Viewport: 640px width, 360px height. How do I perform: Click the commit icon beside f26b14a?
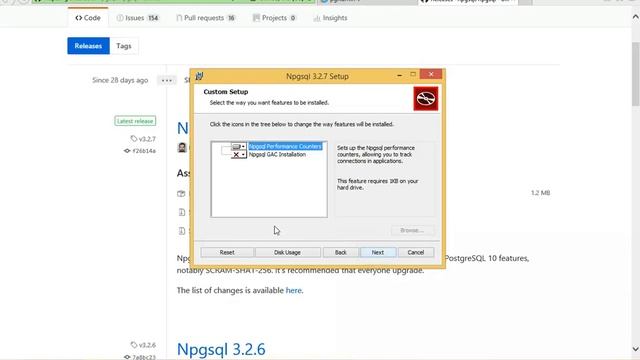127,151
